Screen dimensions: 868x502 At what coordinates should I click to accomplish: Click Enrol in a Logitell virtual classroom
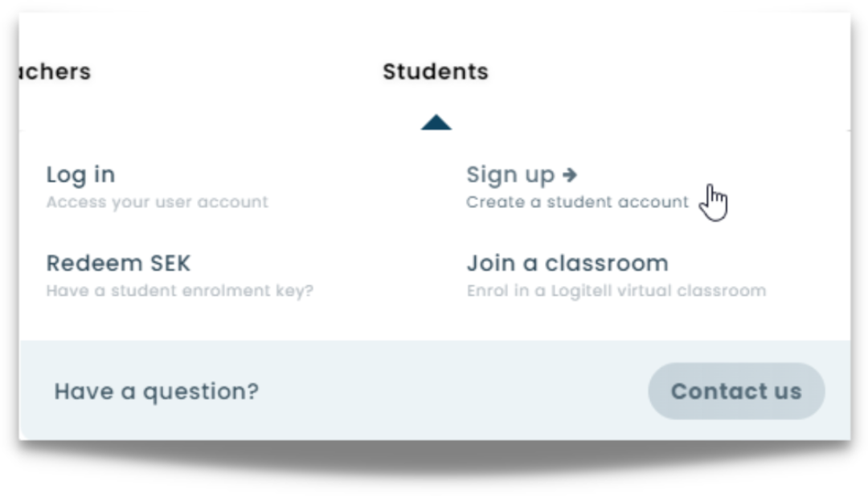pyautogui.click(x=615, y=290)
